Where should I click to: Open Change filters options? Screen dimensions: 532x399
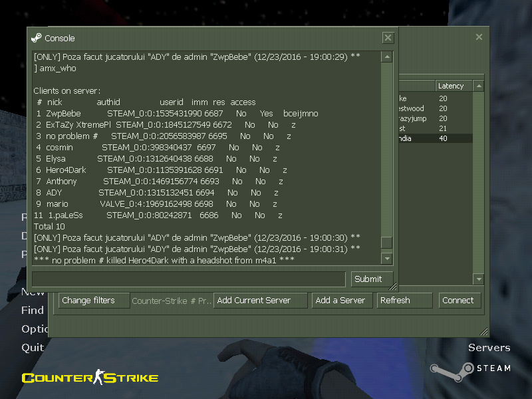coord(92,301)
